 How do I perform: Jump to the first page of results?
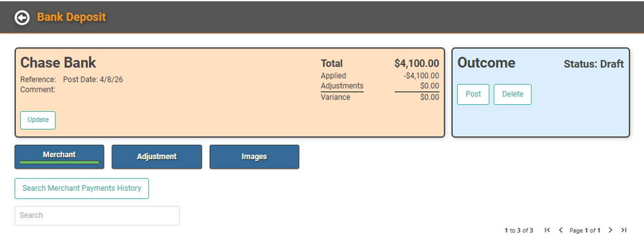(547, 230)
